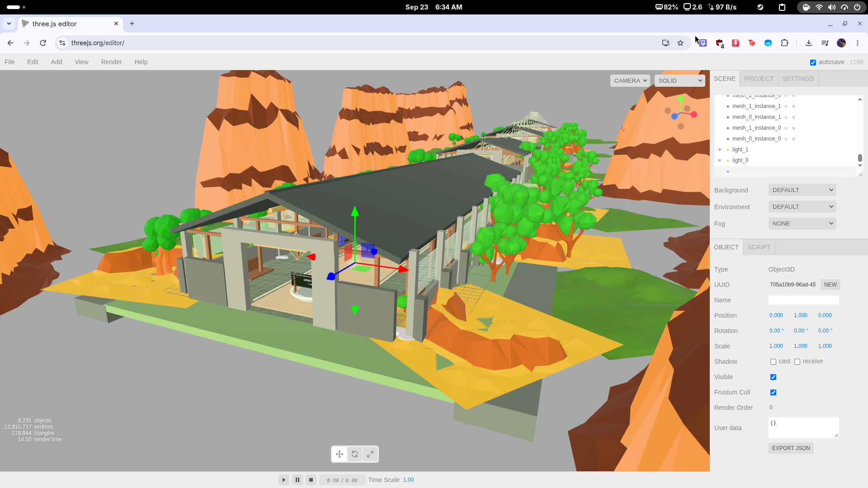Open the Render menu
The image size is (868, 488).
click(111, 62)
